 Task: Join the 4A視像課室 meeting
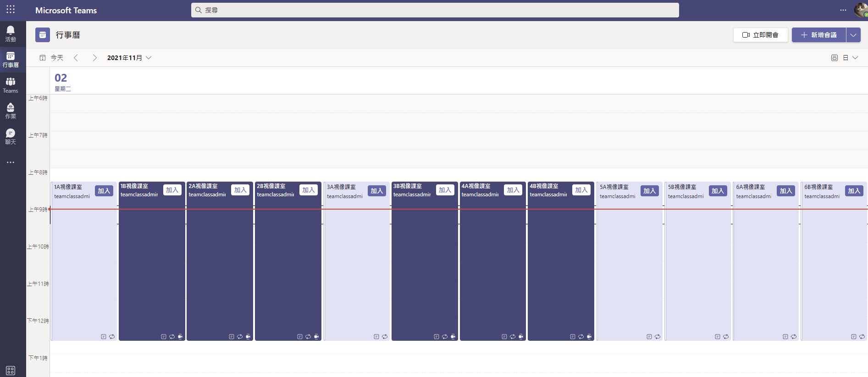pyautogui.click(x=513, y=190)
